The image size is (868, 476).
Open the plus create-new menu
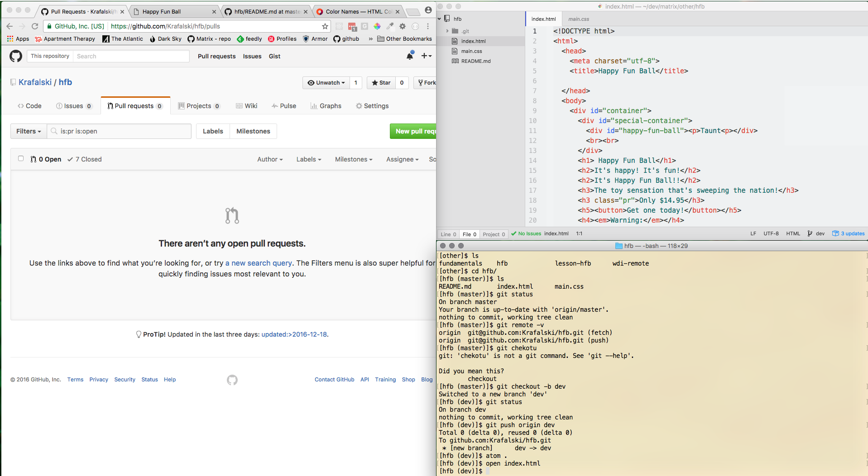tap(426, 56)
